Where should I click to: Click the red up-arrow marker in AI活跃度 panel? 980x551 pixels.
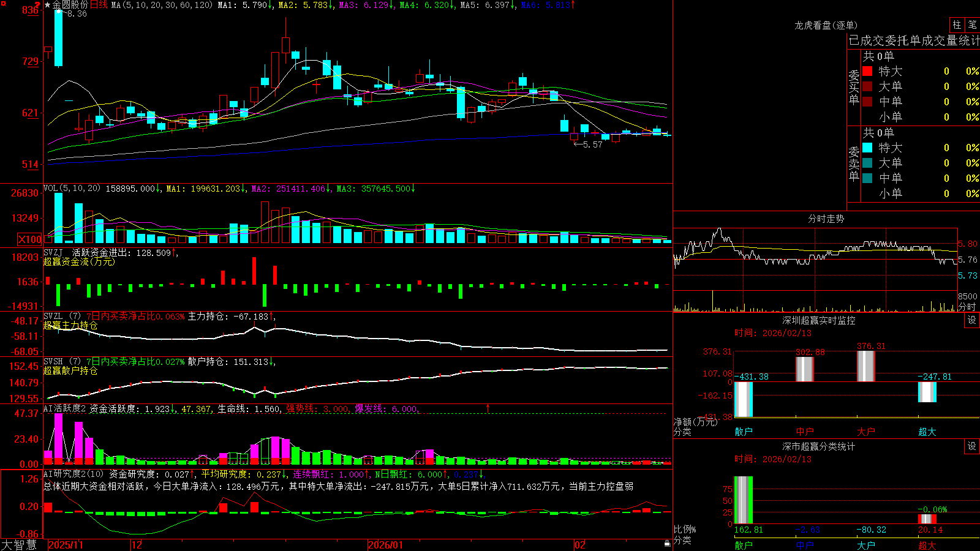click(488, 408)
